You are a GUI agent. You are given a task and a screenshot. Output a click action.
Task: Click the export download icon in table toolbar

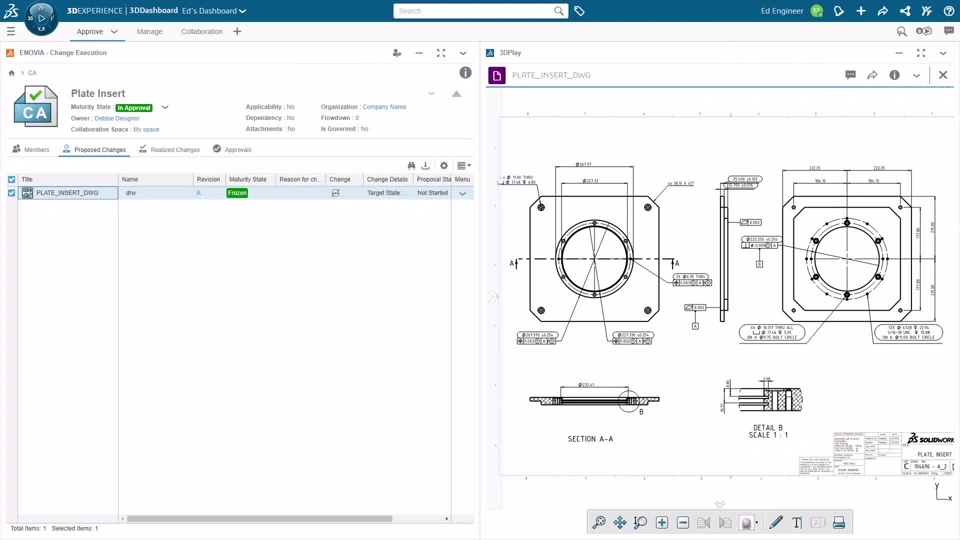(426, 165)
